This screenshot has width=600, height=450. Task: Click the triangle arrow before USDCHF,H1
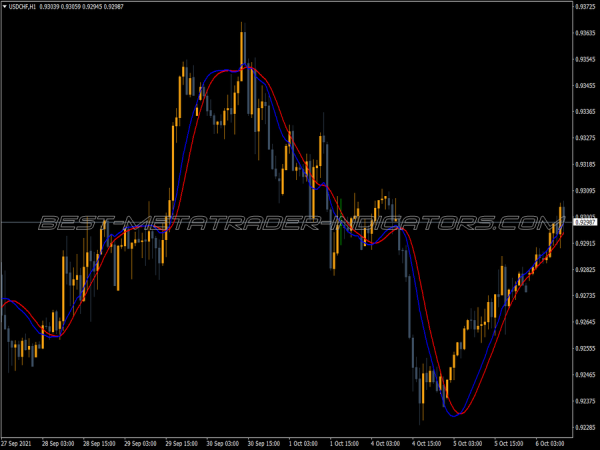point(5,7)
